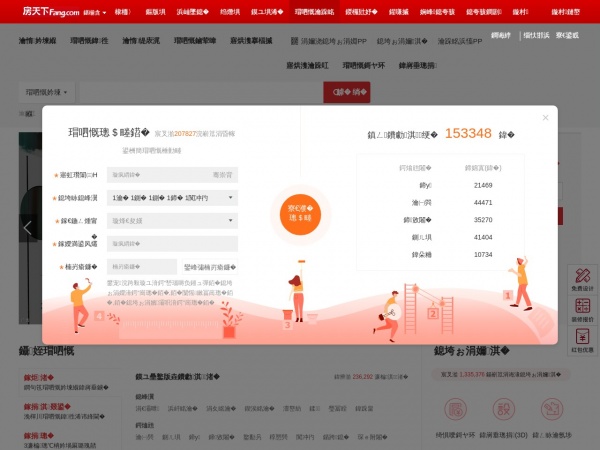Viewport: 600px width, 450px height.
Task: Click the circular house-with-yen icon at the bottom right
Action: (x=455, y=409)
